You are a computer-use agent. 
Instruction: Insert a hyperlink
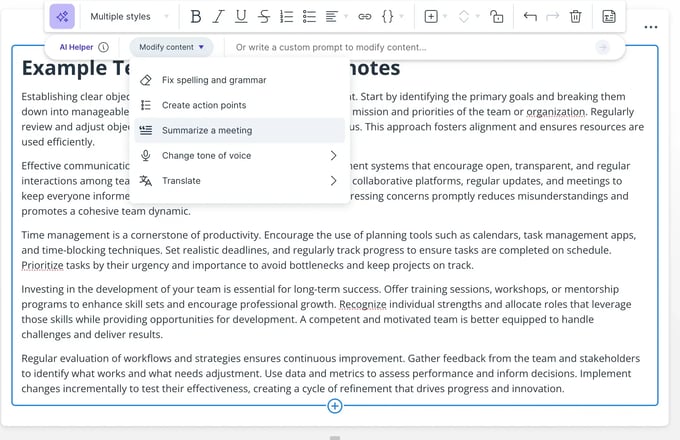[365, 16]
